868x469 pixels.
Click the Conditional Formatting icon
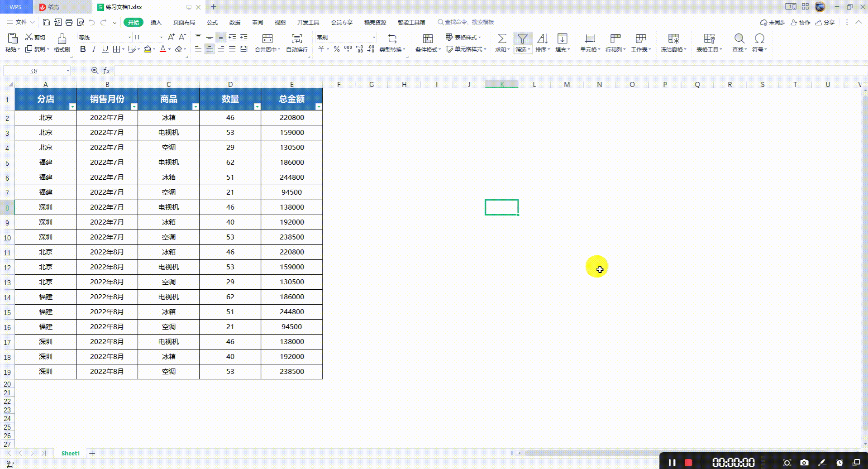pos(428,38)
